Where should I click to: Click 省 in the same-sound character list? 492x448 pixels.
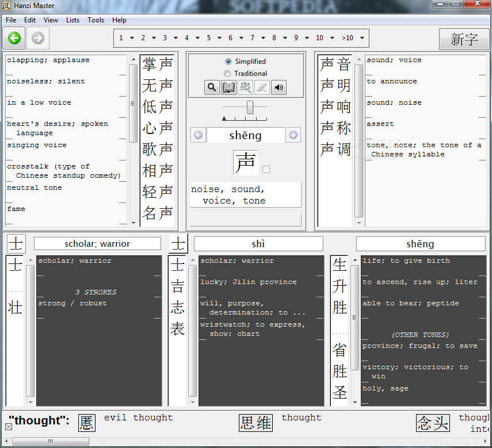[x=340, y=350]
